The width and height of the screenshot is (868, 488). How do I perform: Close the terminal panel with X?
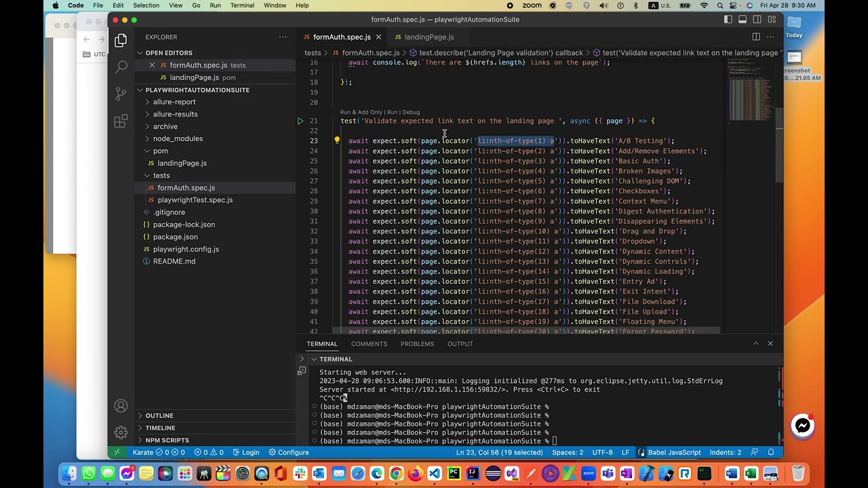coord(770,344)
